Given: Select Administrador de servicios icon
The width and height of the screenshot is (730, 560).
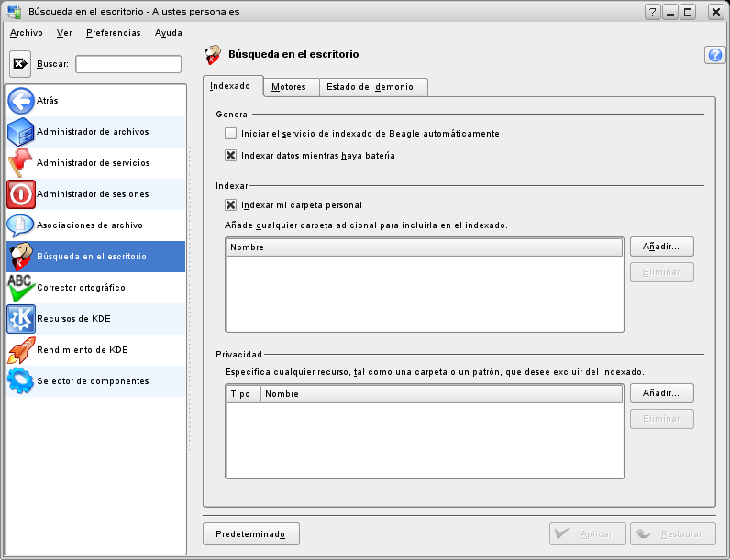Looking at the screenshot, I should click(20, 163).
